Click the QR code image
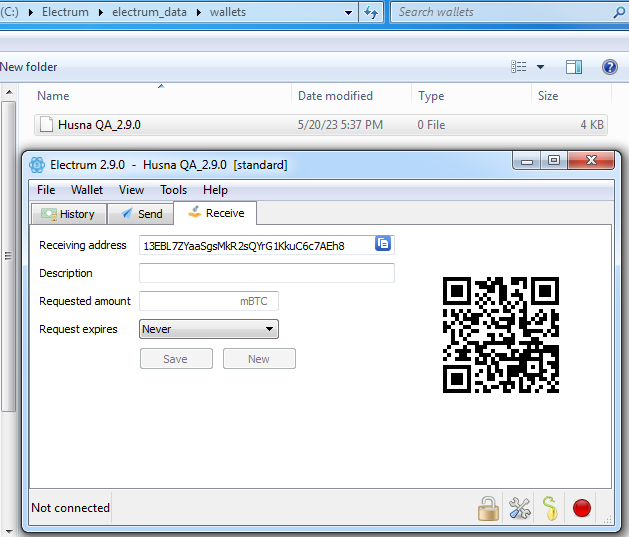Screen dimensions: 629x537 [x=501, y=335]
